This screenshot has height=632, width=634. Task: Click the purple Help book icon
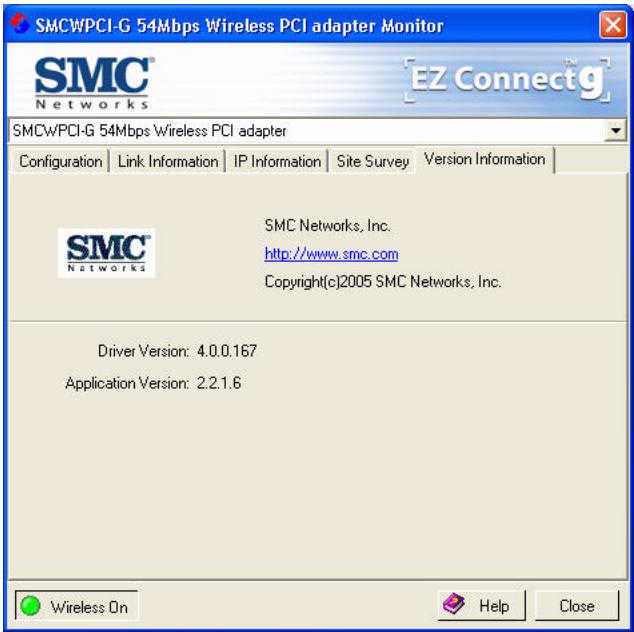tap(454, 604)
